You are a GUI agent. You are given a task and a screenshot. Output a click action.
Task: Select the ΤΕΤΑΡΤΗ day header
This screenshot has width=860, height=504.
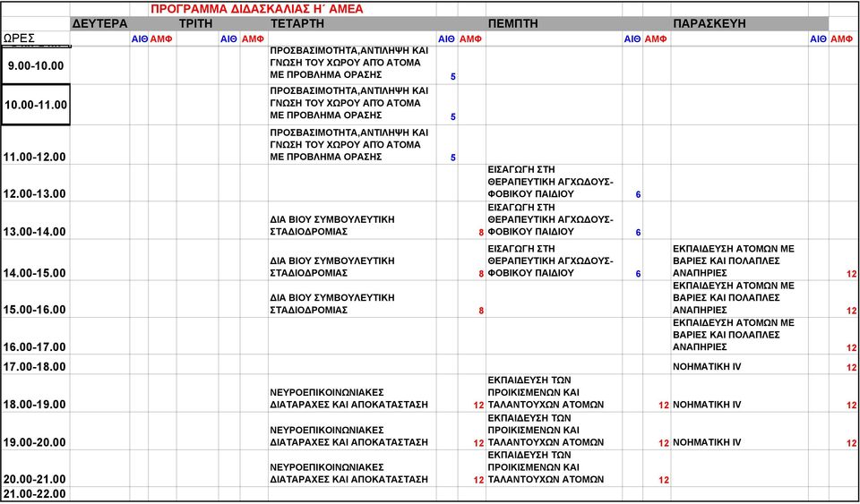click(x=297, y=23)
